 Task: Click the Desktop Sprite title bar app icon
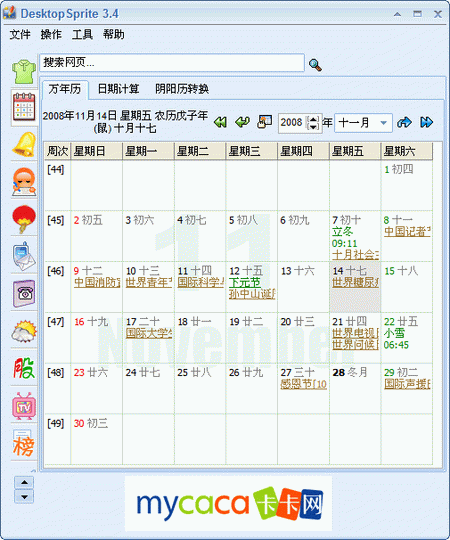(10, 13)
